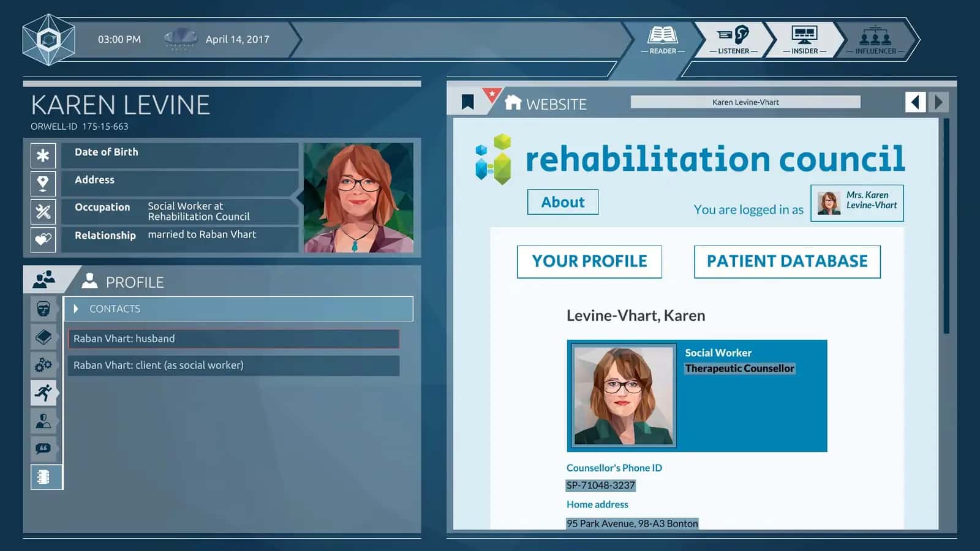This screenshot has width=980, height=551.
Task: Select the book category icon in sidebar
Action: point(43,337)
